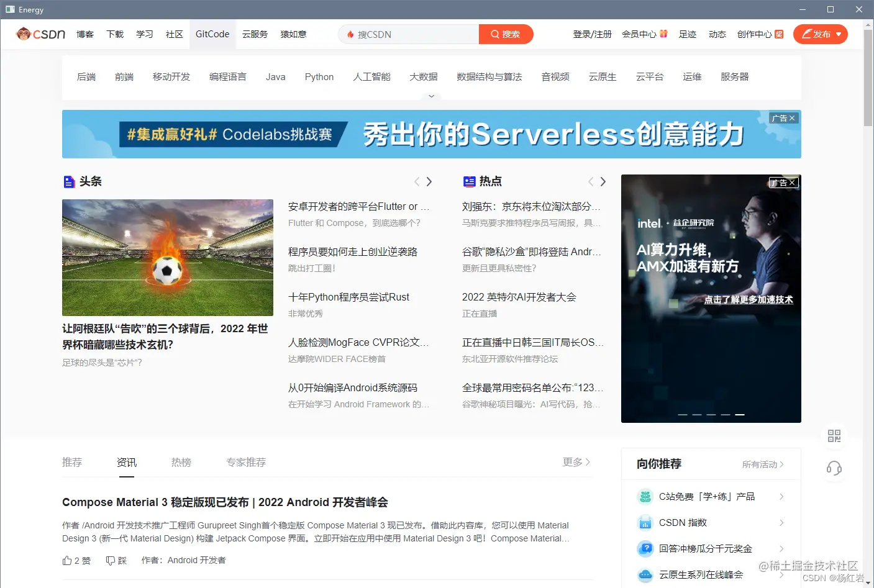The image size is (874, 588).
Task: Open the Flutter or Compose article
Action: tap(358, 206)
